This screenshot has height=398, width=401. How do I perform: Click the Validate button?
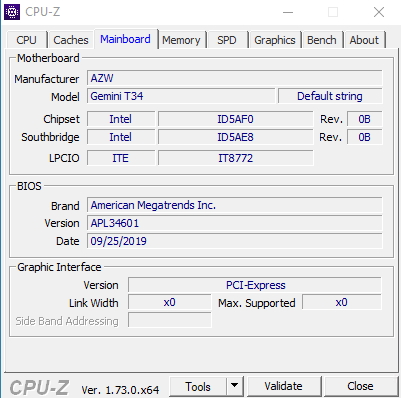(284, 386)
